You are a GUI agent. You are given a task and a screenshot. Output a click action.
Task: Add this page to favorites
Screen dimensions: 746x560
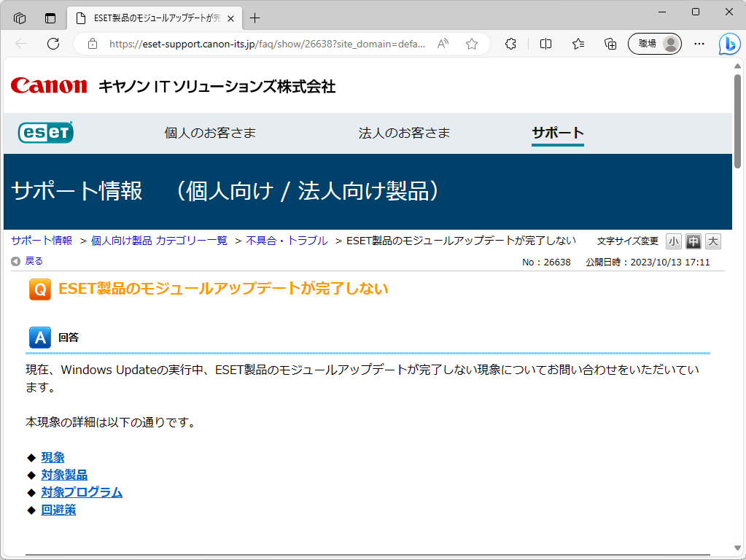tap(471, 44)
